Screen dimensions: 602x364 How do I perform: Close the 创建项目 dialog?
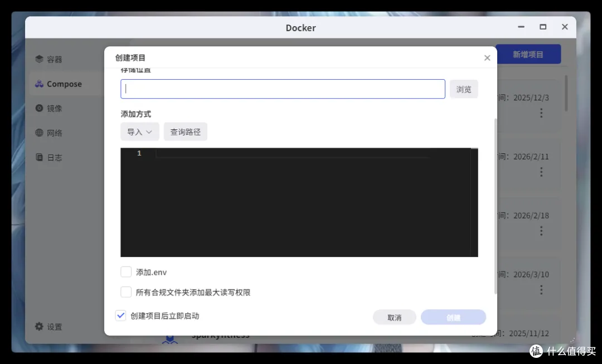tap(487, 58)
